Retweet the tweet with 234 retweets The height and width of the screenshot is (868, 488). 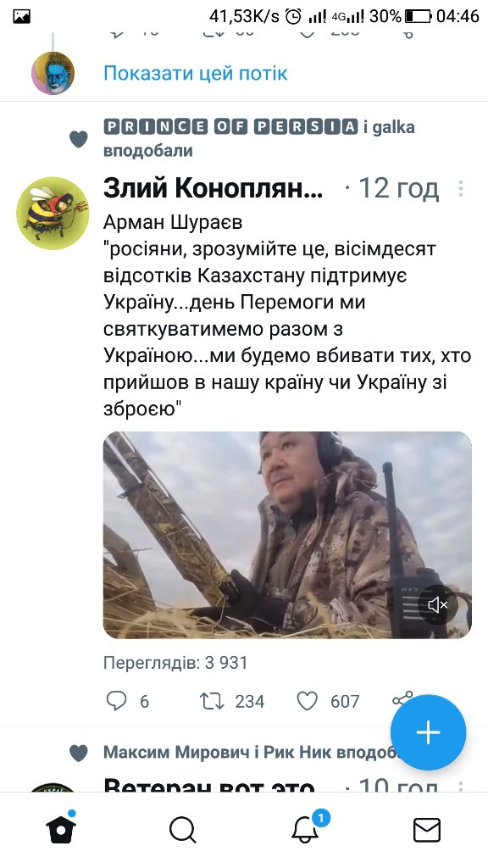[212, 701]
